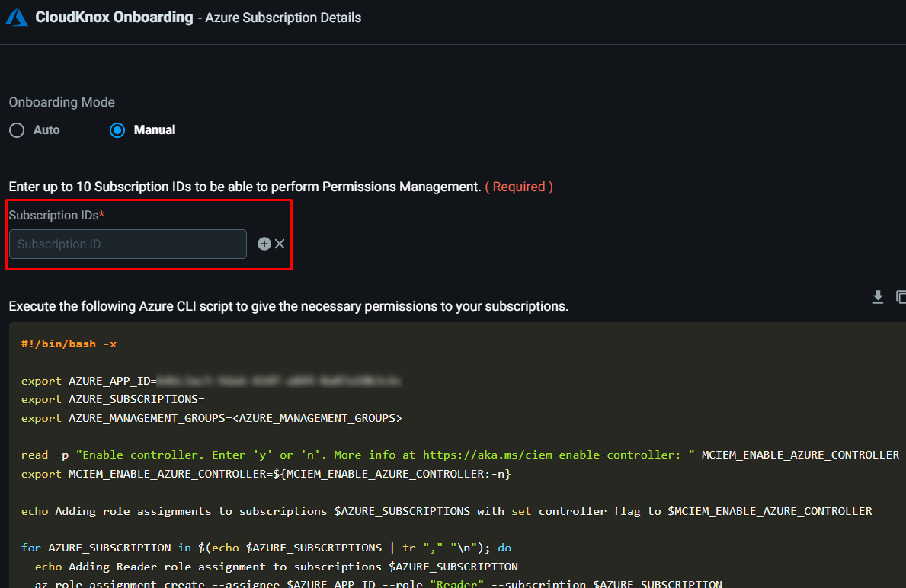Viewport: 906px width, 588px height.
Task: Click the "Subscription IDs*" field label
Action: coord(56,216)
